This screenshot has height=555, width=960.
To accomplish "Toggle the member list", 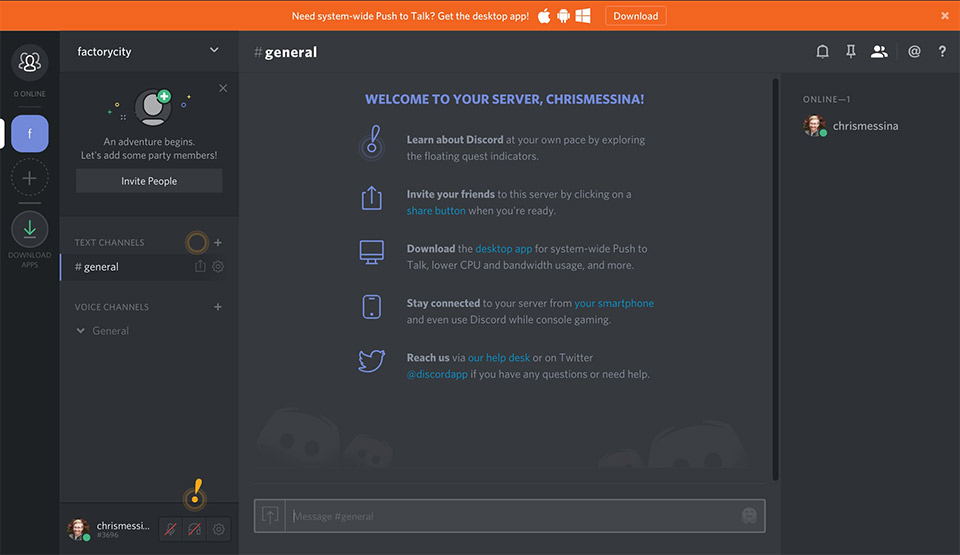I will pos(879,51).
